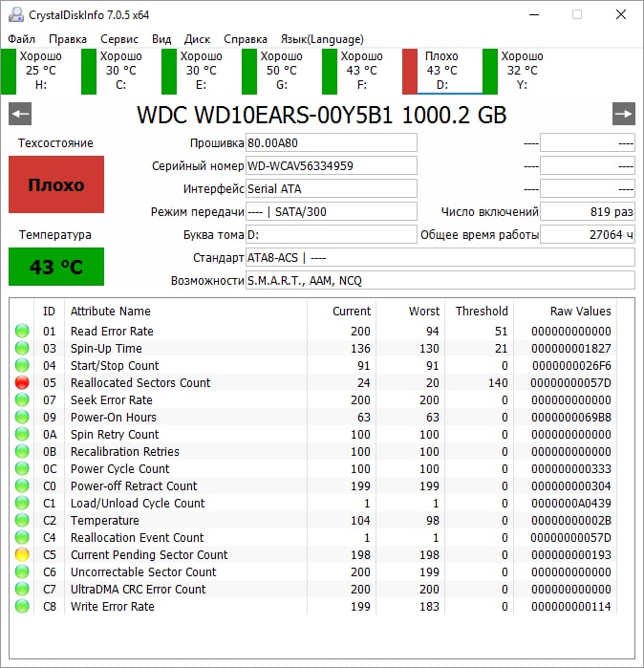Open the Правка menu

[68, 39]
